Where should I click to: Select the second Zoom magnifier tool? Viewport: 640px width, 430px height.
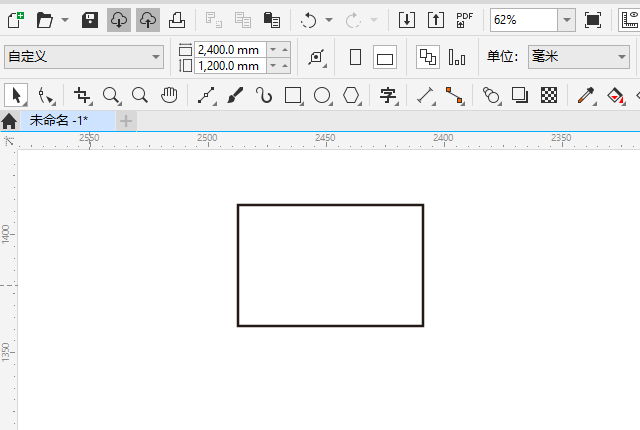140,96
